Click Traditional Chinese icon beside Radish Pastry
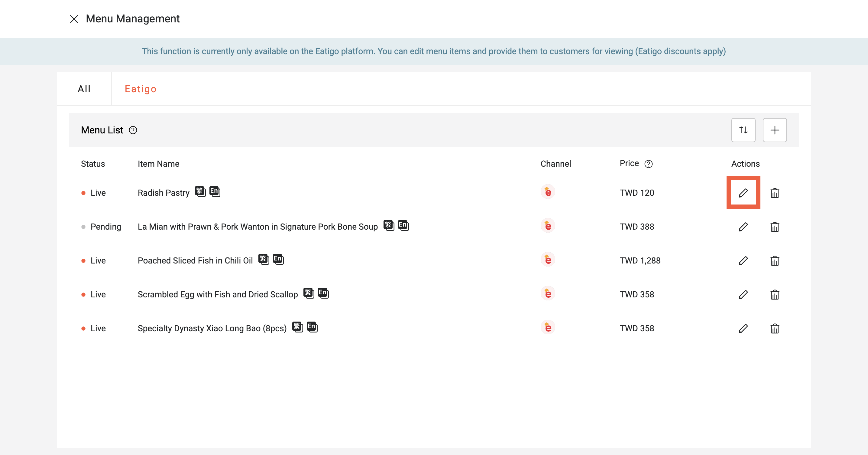Image resolution: width=868 pixels, height=455 pixels. (x=200, y=191)
